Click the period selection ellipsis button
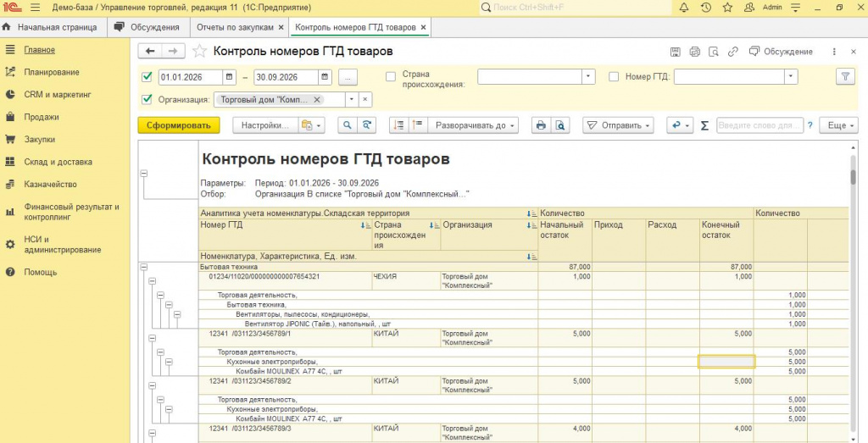The image size is (868, 443). (348, 77)
